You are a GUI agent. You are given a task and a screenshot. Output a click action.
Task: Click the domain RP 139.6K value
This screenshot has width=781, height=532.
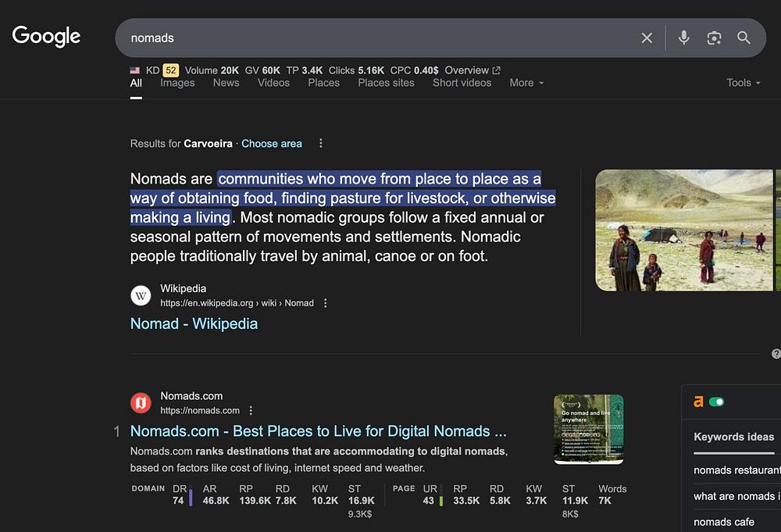255,495
